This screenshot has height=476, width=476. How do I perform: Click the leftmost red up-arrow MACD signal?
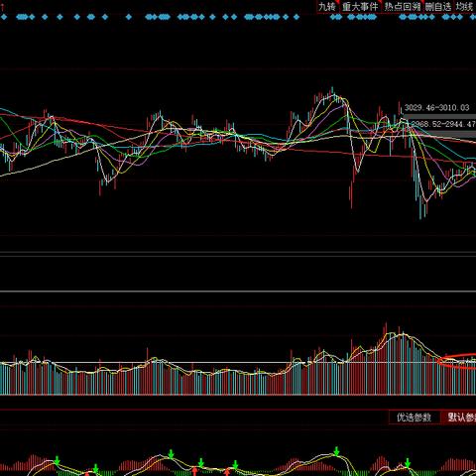pyautogui.click(x=87, y=473)
